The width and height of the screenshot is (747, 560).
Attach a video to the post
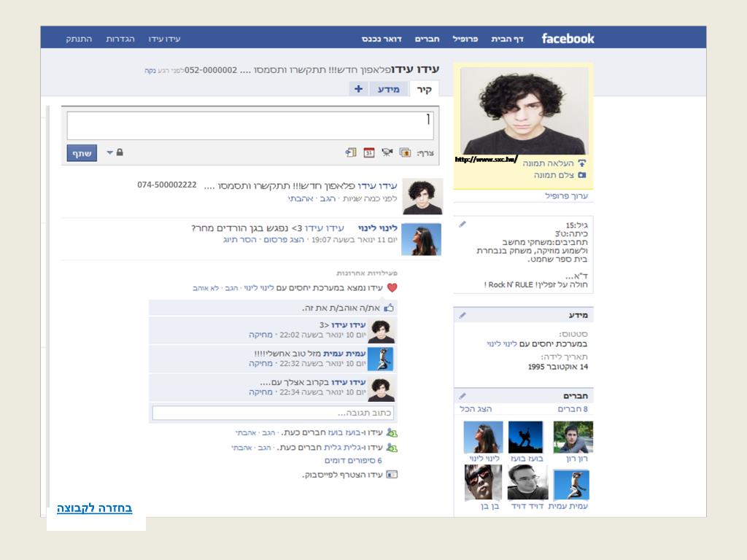pyautogui.click(x=387, y=152)
